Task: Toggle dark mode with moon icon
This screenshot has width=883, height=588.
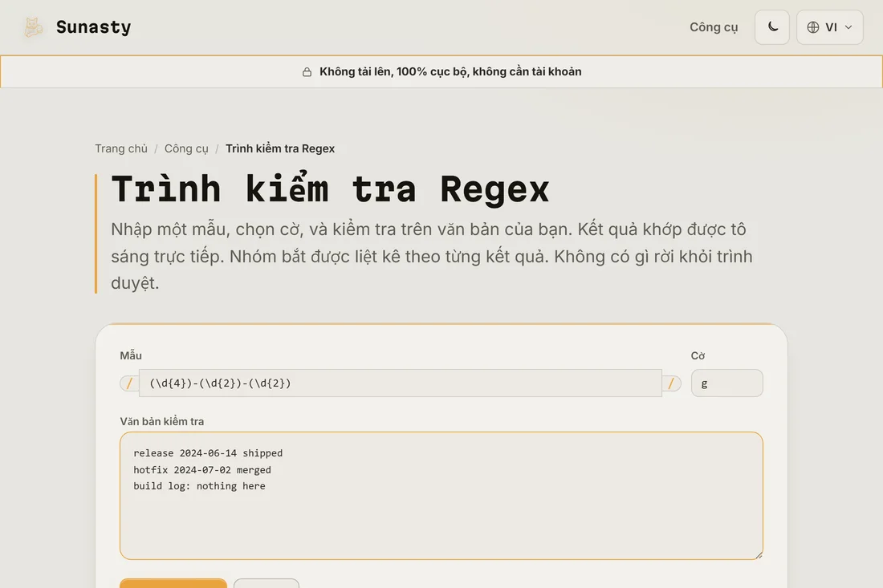Action: 772,27
